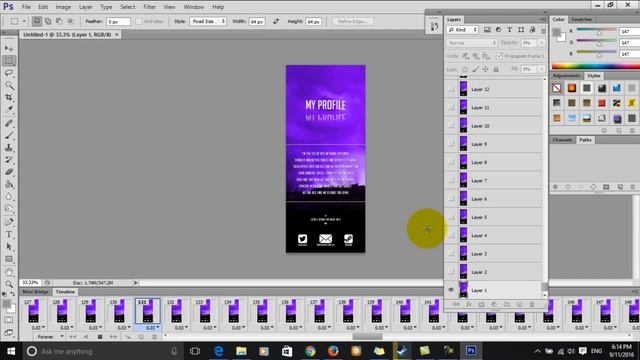Select the Hand tool
The image size is (640, 360).
coord(9,272)
